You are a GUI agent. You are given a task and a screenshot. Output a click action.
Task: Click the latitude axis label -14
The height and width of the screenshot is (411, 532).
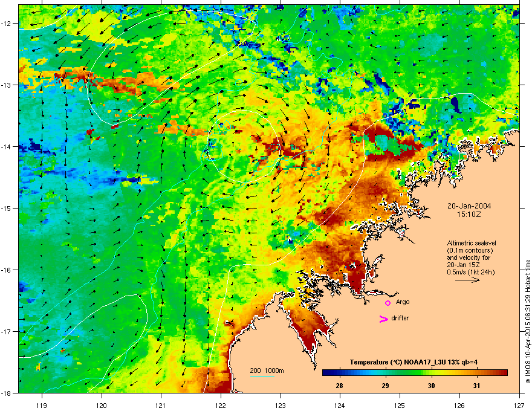point(6,146)
